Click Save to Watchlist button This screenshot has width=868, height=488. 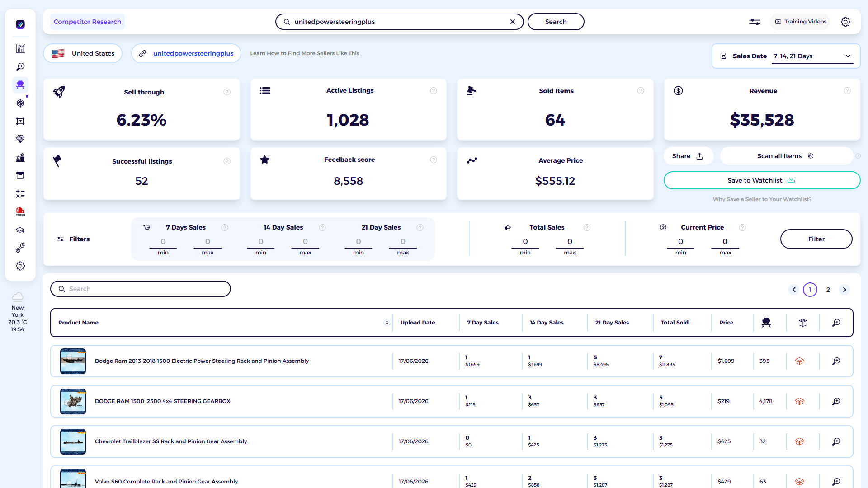tap(762, 180)
